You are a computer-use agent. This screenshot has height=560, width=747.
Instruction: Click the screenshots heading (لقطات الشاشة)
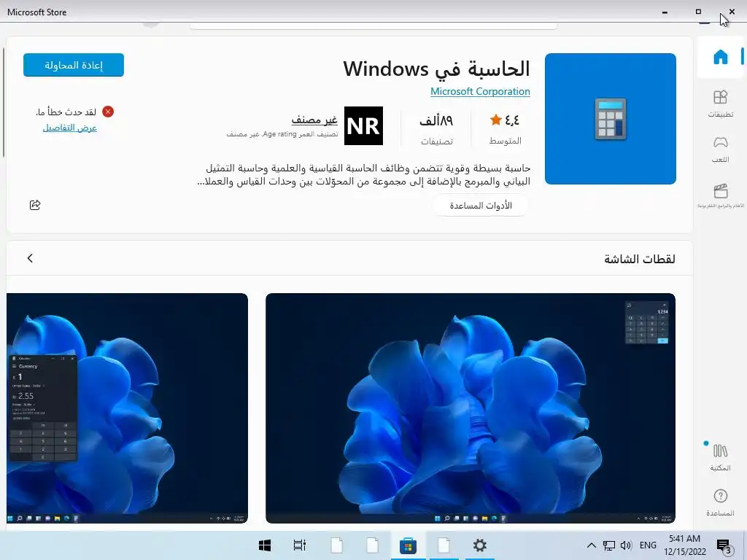click(639, 259)
